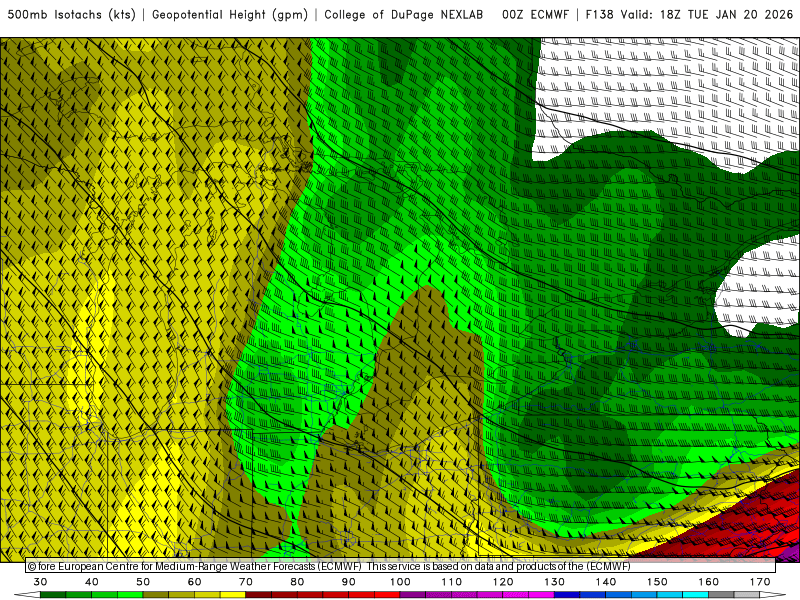Select the '00Z ECMWF' model run label
Screen dimensions: 800x600
point(535,15)
